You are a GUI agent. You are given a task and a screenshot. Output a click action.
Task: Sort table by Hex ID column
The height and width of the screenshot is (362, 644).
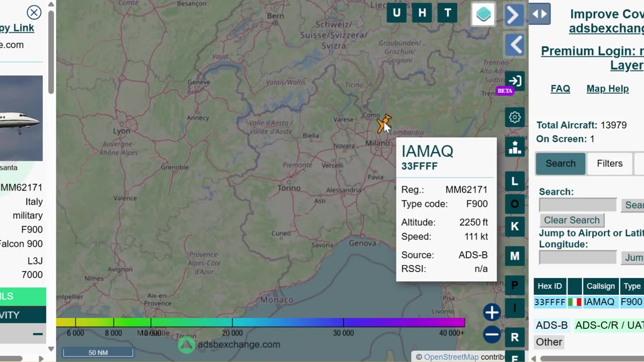(549, 286)
